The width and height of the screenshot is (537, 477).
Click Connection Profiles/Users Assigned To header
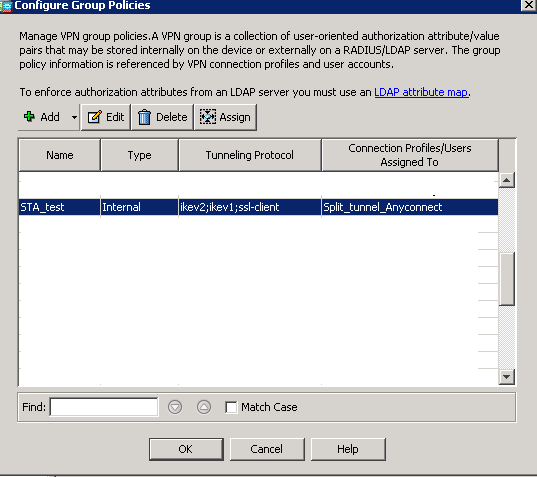pos(410,155)
